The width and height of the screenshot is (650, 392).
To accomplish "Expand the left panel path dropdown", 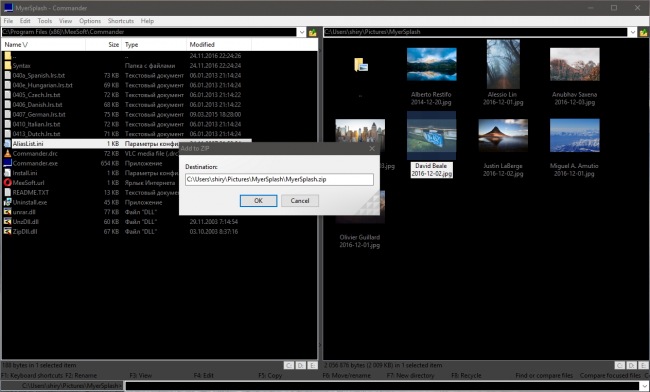I will click(301, 32).
